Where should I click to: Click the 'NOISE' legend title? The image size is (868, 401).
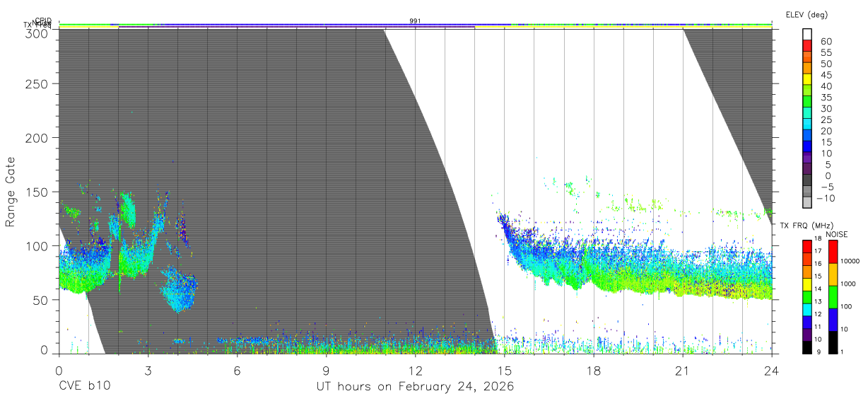coord(837,234)
